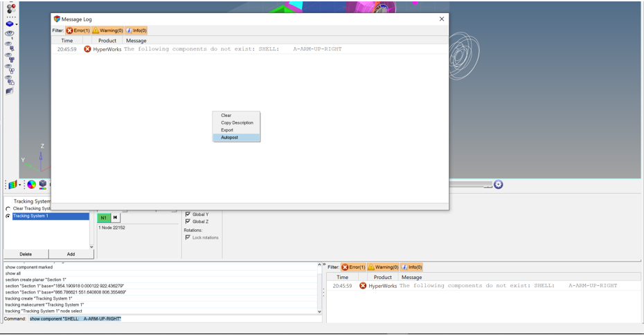Click the Add button under tracking list
Viewport: 644px width, 335px height.
[71, 254]
